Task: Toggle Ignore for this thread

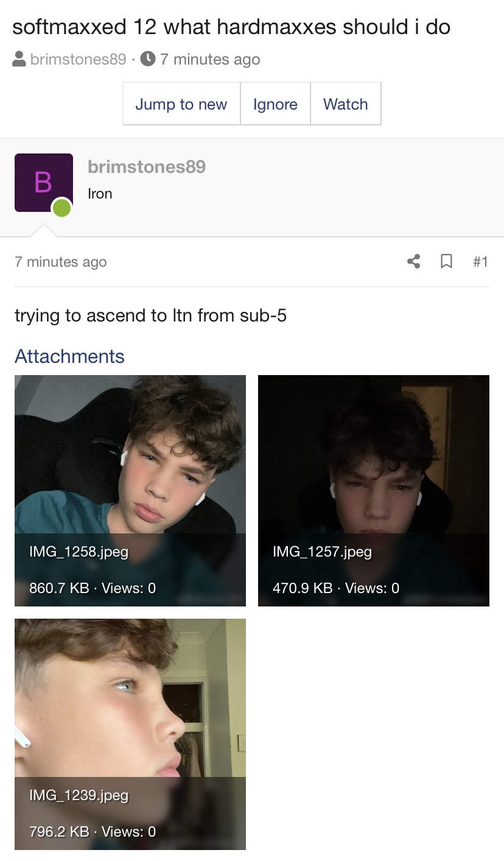Action: click(x=275, y=104)
